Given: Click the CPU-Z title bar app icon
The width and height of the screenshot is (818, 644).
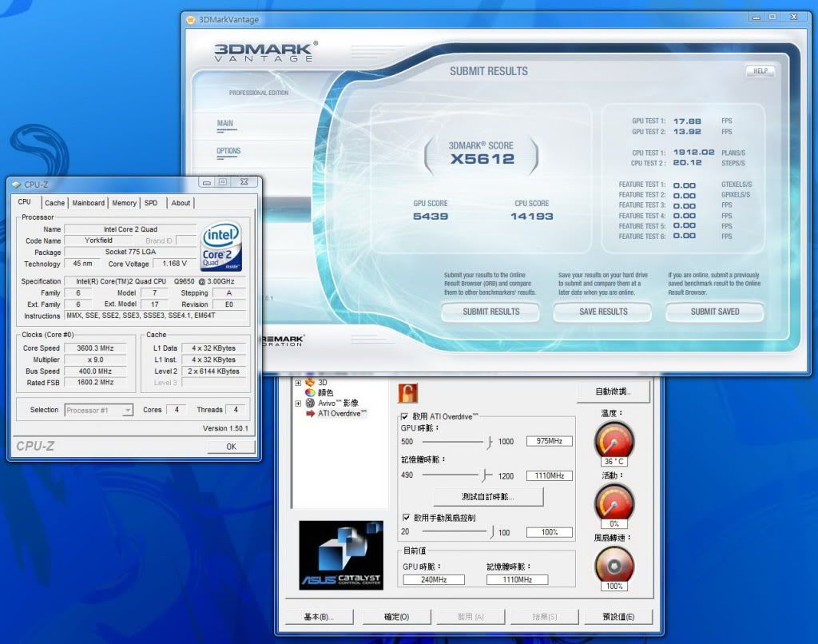Looking at the screenshot, I should (16, 185).
